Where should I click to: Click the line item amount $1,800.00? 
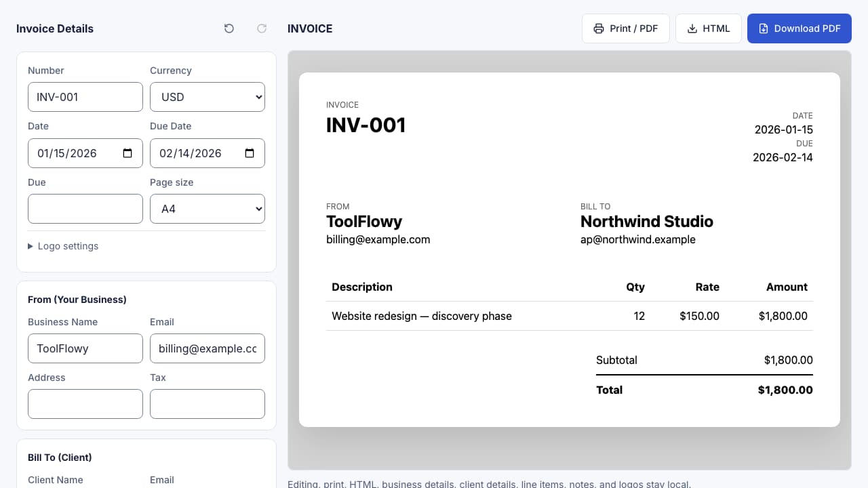pyautogui.click(x=783, y=316)
